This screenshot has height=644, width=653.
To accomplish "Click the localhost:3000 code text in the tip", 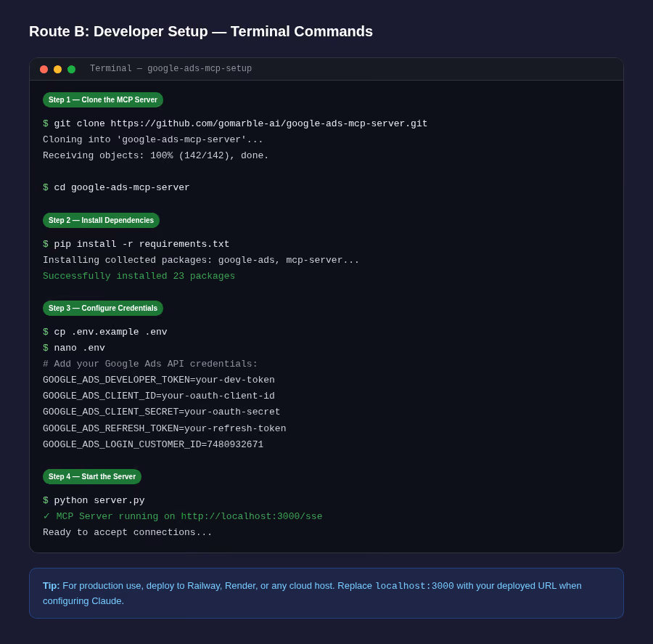I will [414, 586].
